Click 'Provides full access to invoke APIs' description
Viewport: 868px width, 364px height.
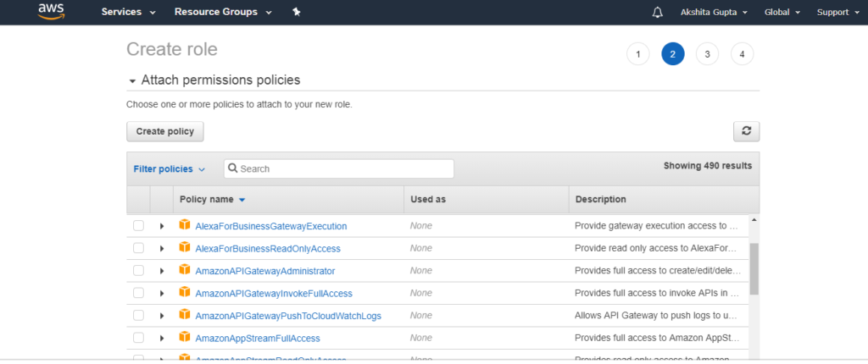pos(657,293)
